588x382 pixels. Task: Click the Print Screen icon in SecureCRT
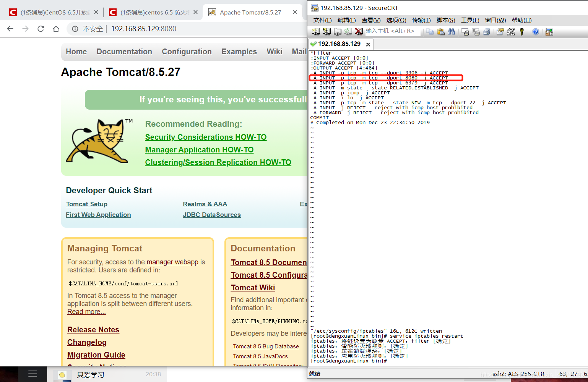point(465,32)
